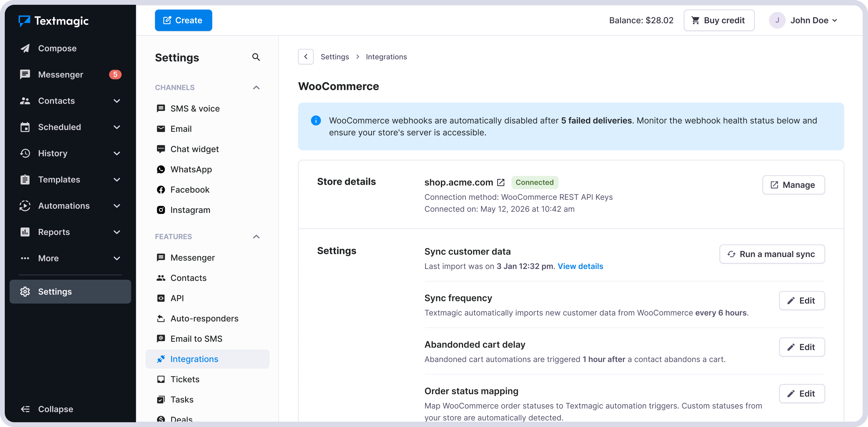
Task: Click the Reports chart icon
Action: (25, 232)
